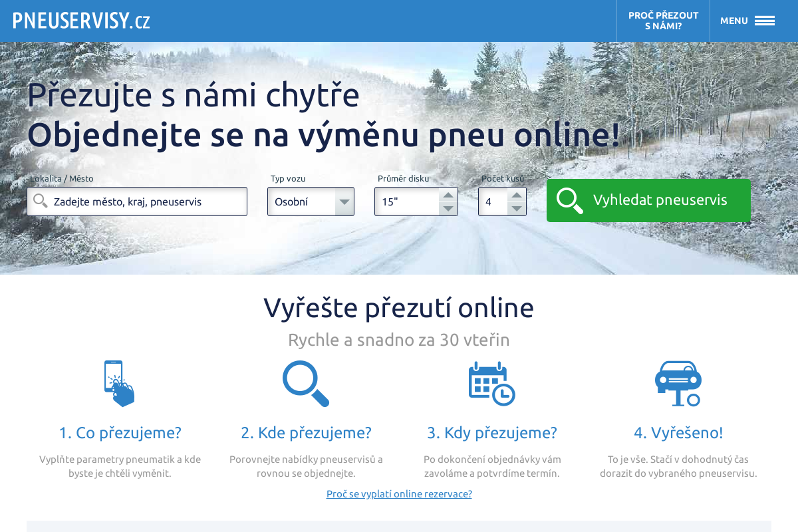Click the magnifier icon inside the green search button
This screenshot has width=798, height=532.
(569, 200)
